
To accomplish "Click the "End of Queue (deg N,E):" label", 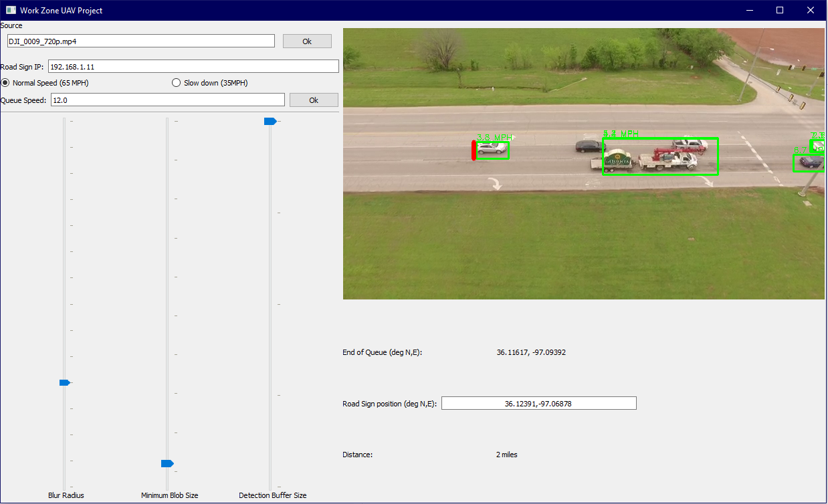I will tap(383, 352).
